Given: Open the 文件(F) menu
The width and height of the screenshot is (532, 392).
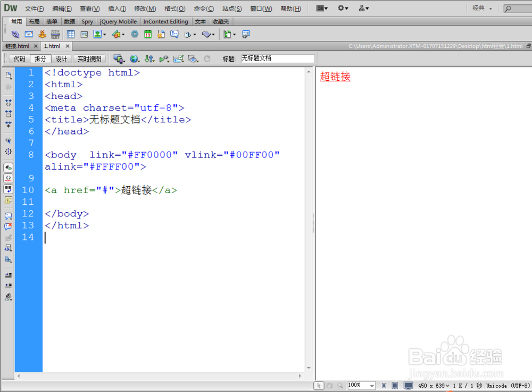Looking at the screenshot, I should (x=34, y=9).
